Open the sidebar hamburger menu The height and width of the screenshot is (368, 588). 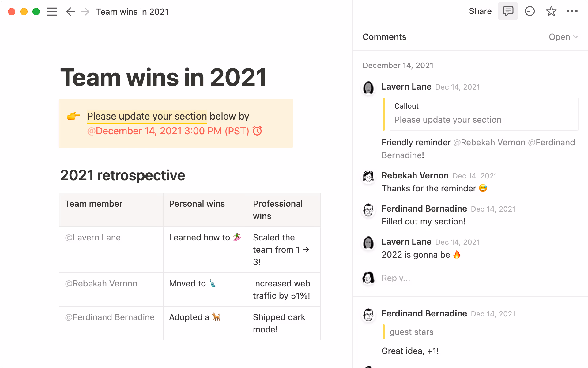point(52,12)
